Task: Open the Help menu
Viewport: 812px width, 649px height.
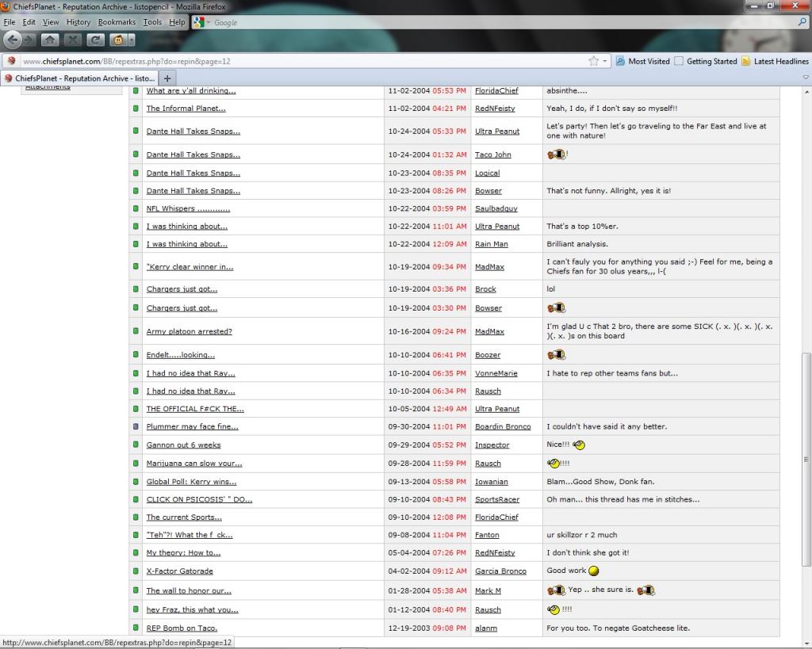Action: click(177, 21)
